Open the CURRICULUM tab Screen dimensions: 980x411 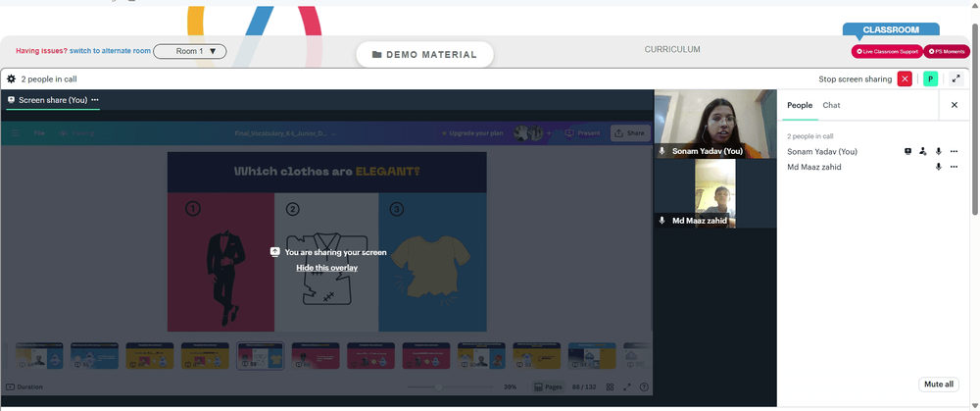(x=672, y=49)
